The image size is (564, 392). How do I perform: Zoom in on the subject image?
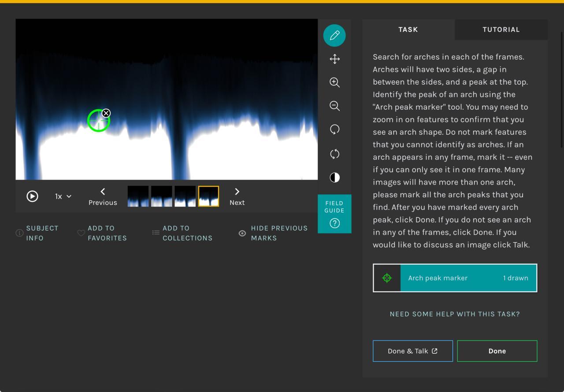[x=334, y=82]
